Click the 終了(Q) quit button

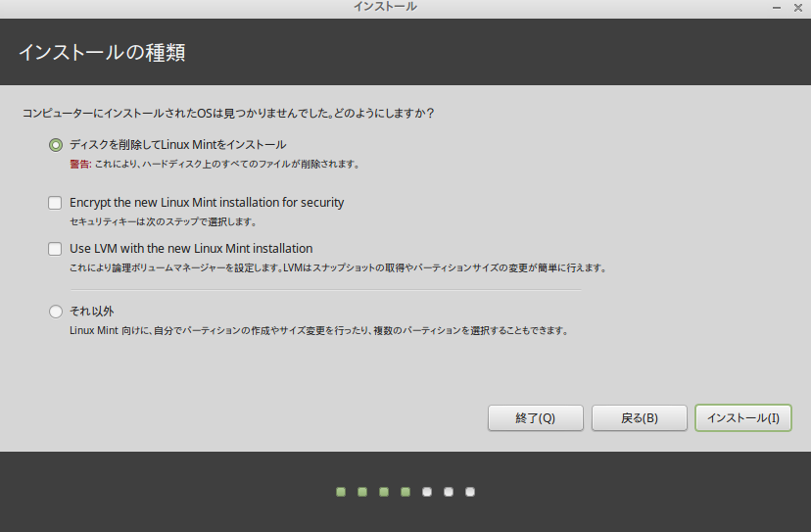tap(535, 417)
